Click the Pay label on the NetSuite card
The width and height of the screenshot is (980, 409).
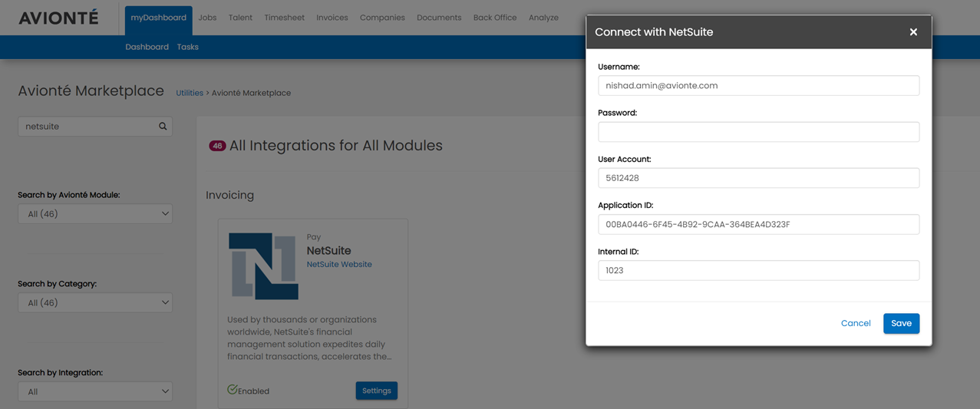[x=313, y=237]
